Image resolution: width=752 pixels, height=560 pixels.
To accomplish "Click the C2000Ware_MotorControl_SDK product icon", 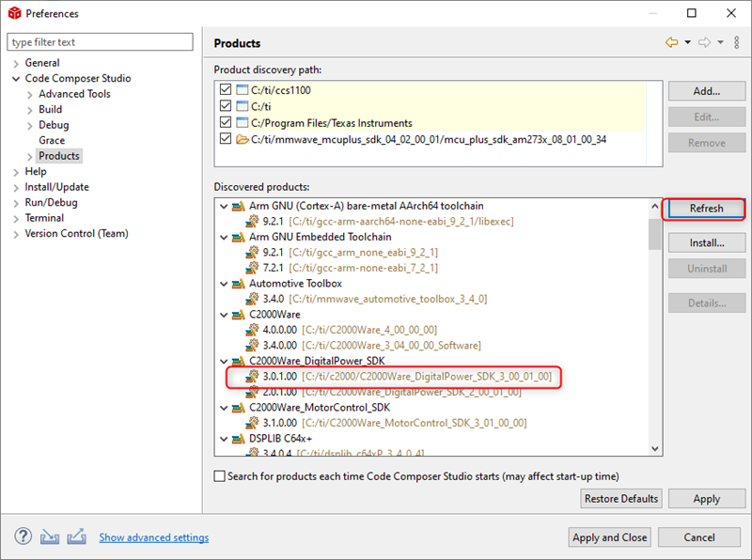I will coord(239,408).
